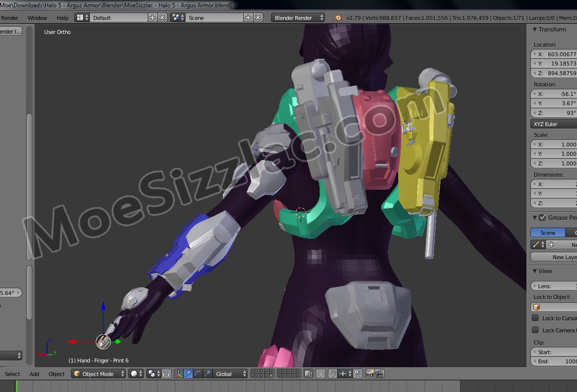Open the Global orientation dropdown
The image size is (577, 392).
point(230,374)
